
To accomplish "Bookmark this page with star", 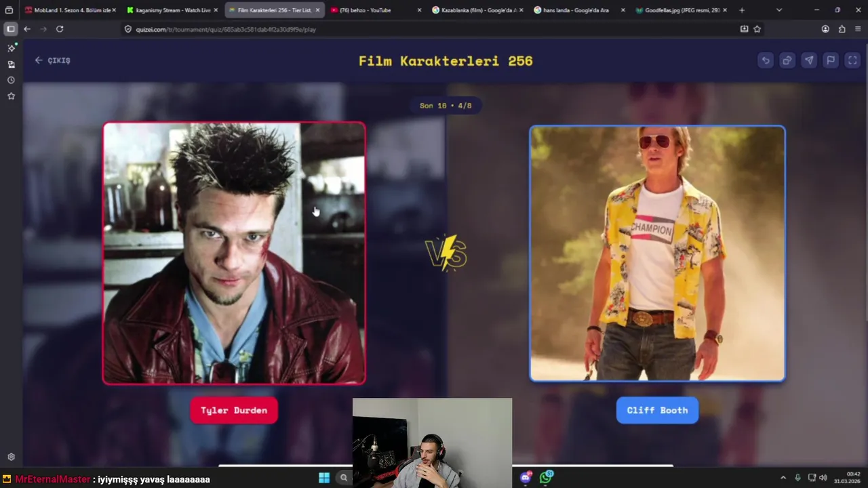I will click(757, 29).
